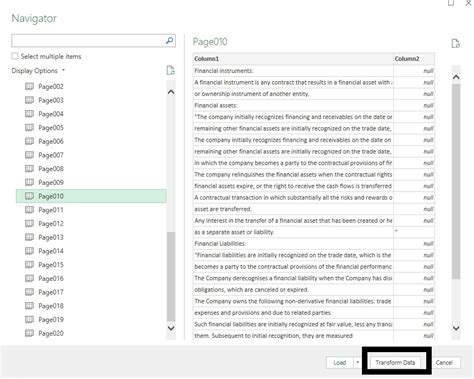This screenshot has width=474, height=379.
Task: Click the preview refresh icon next to Page010 heading
Action: [x=456, y=43]
